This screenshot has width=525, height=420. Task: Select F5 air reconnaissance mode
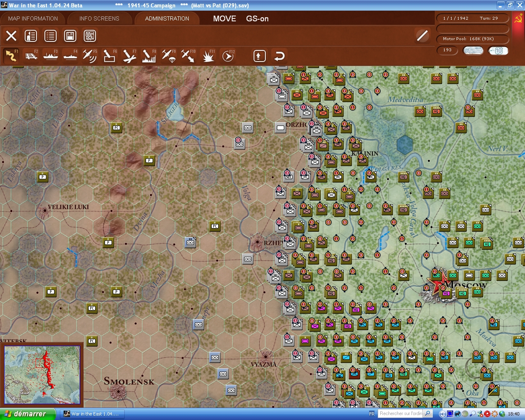click(90, 56)
